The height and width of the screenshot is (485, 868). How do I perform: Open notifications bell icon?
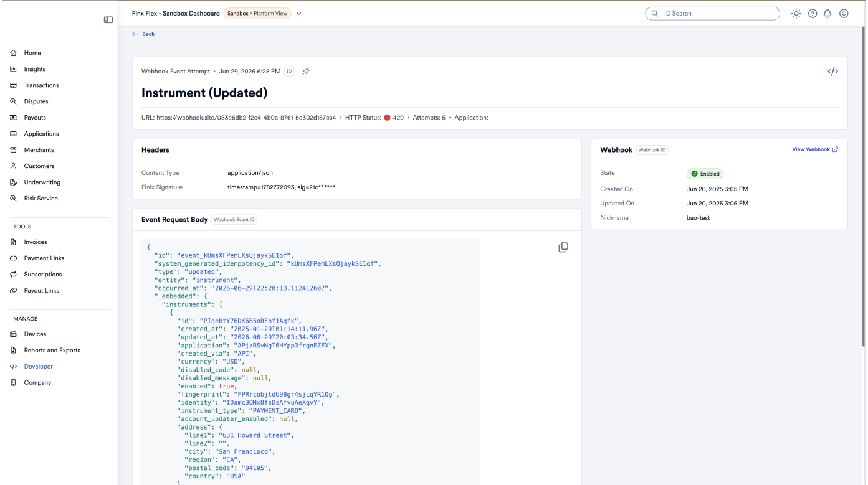pyautogui.click(x=828, y=13)
